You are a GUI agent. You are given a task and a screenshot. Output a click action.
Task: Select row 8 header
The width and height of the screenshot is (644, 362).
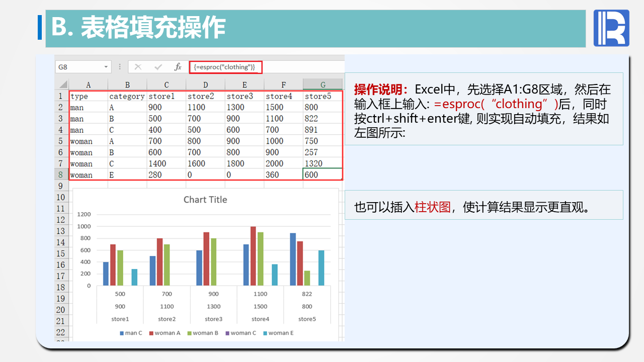[x=61, y=175]
